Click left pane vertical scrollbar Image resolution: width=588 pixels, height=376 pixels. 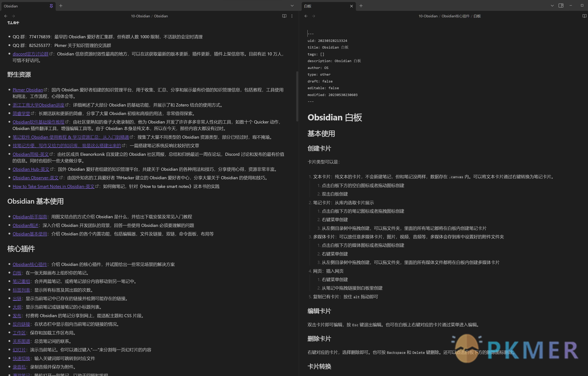(297, 96)
